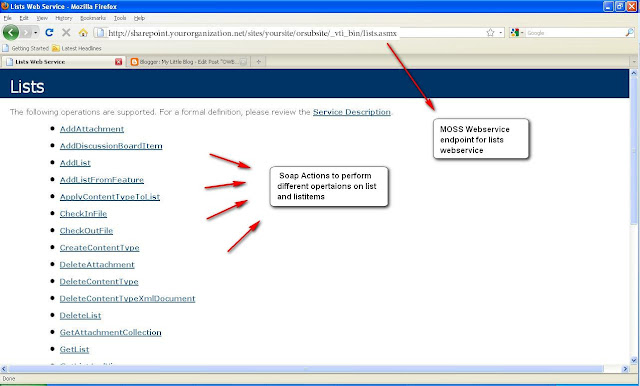Click the vertical scrollbar down arrow
Image resolution: width=640 pixels, height=386 pixels.
click(x=634, y=360)
